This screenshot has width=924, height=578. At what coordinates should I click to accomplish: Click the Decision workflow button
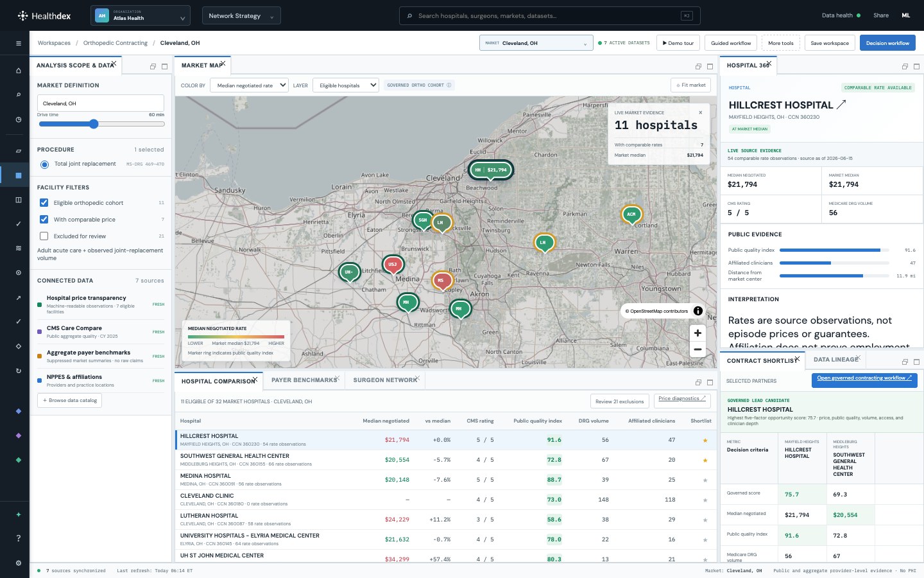[x=887, y=43]
